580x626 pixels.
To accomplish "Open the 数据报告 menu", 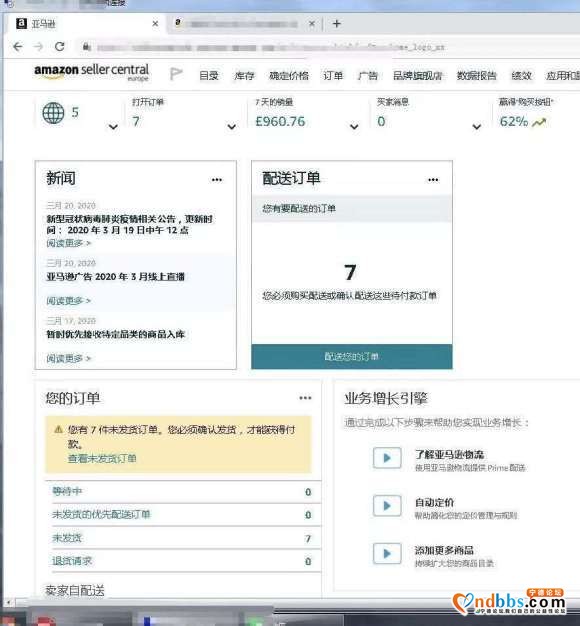I will point(477,75).
